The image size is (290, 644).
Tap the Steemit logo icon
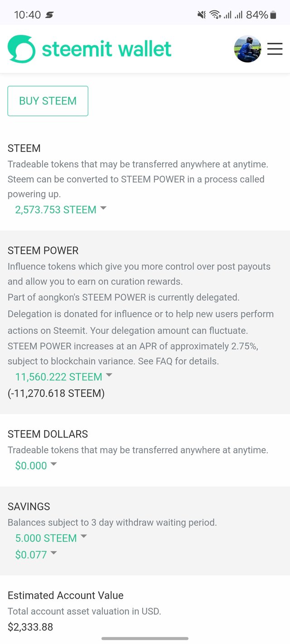21,49
